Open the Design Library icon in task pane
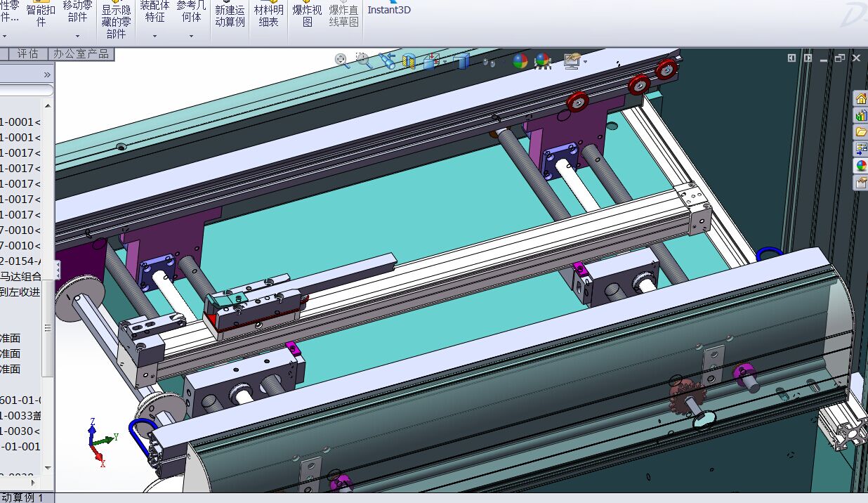Image resolution: width=868 pixels, height=503 pixels. pyautogui.click(x=860, y=115)
